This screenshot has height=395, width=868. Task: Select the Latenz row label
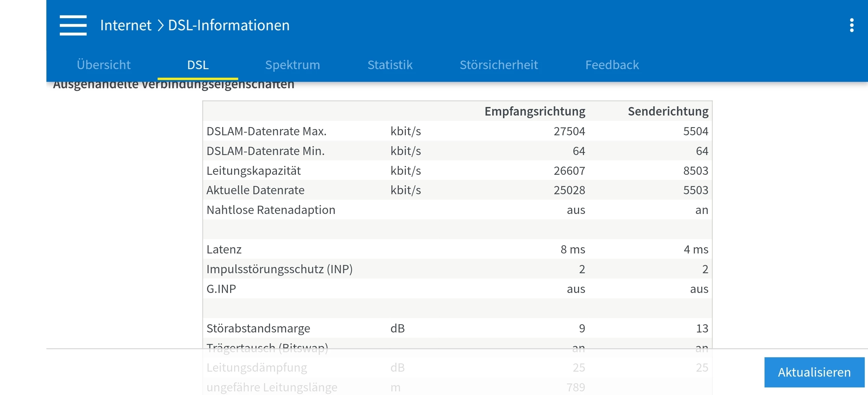click(224, 249)
